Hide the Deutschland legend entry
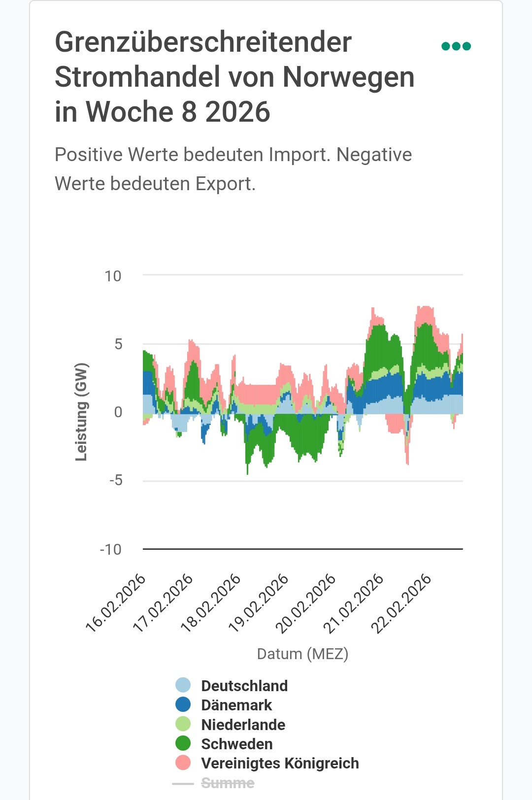Screen dimensions: 532x800 [244, 686]
